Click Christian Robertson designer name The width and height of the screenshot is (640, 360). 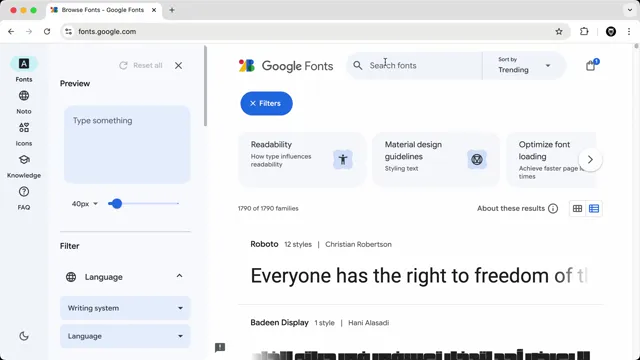click(x=358, y=244)
